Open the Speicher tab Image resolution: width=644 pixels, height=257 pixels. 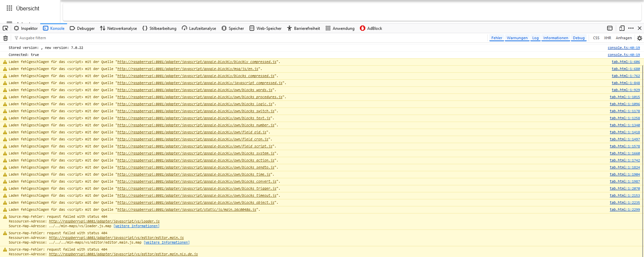coord(233,28)
